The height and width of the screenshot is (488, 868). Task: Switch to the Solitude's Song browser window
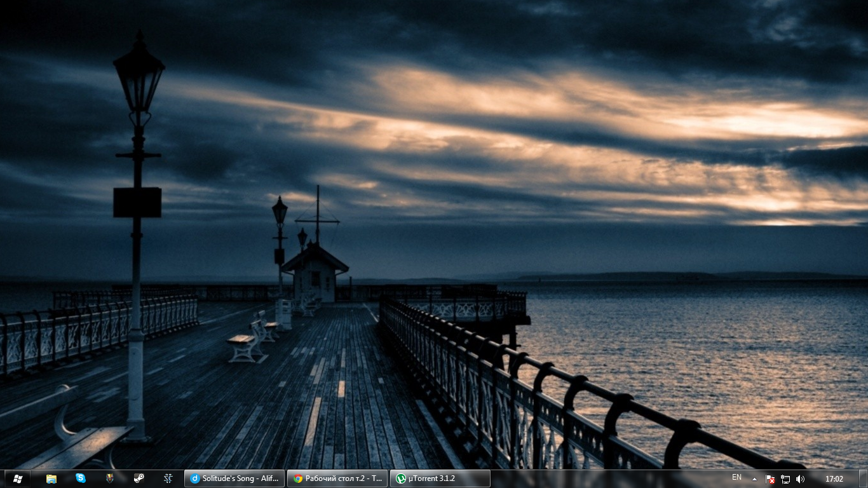(x=235, y=478)
